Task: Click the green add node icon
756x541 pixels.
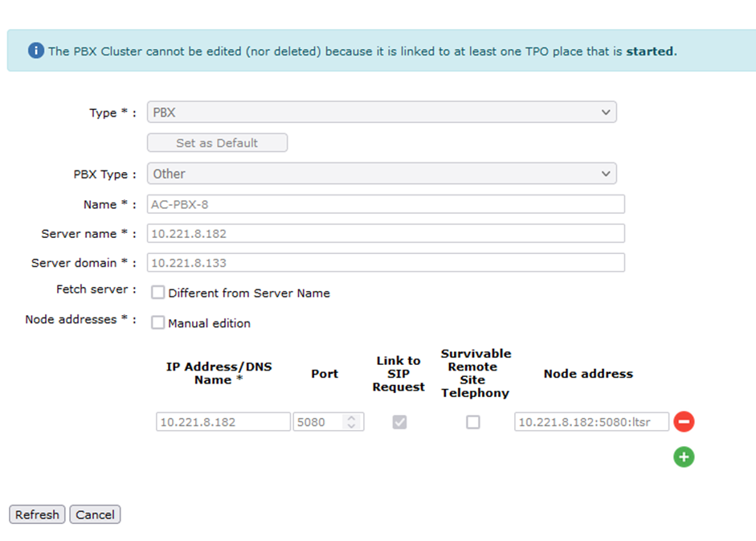Action: tap(684, 457)
